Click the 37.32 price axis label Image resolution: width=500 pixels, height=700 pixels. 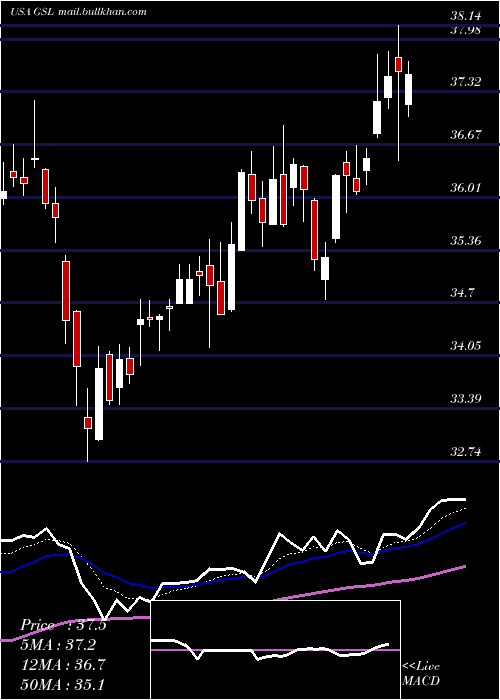click(465, 82)
